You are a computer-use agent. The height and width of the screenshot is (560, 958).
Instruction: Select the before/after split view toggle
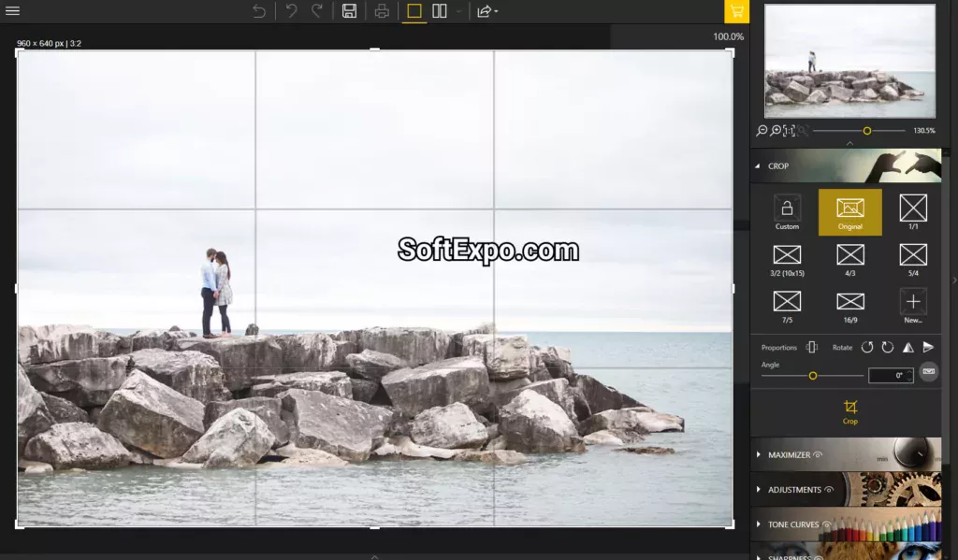tap(440, 11)
